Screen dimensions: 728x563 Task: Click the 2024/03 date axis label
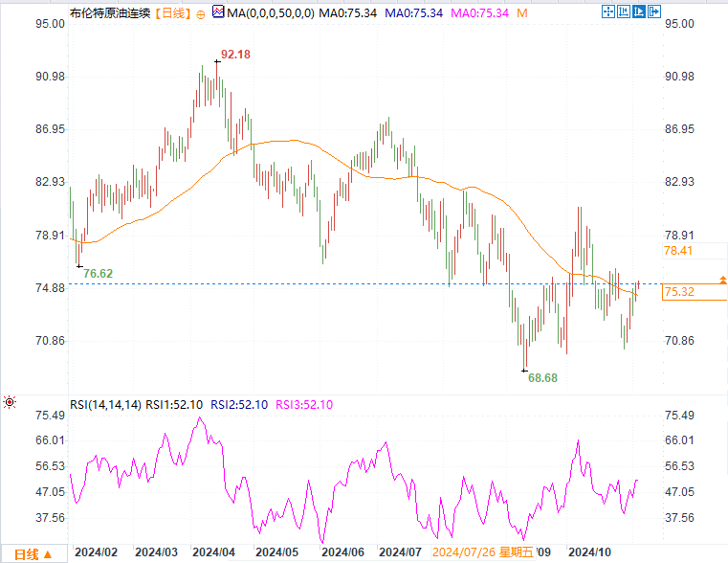pyautogui.click(x=157, y=552)
